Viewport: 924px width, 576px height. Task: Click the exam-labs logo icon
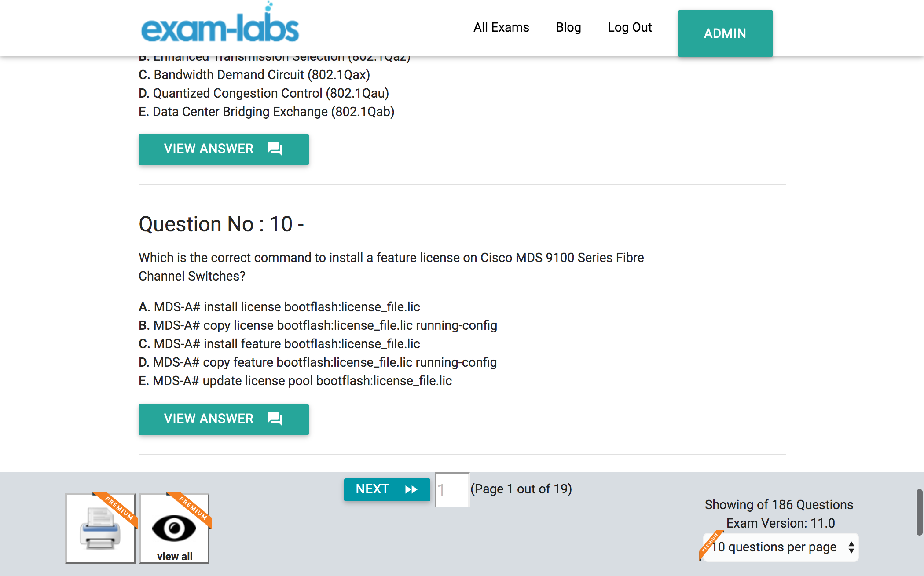(x=219, y=26)
